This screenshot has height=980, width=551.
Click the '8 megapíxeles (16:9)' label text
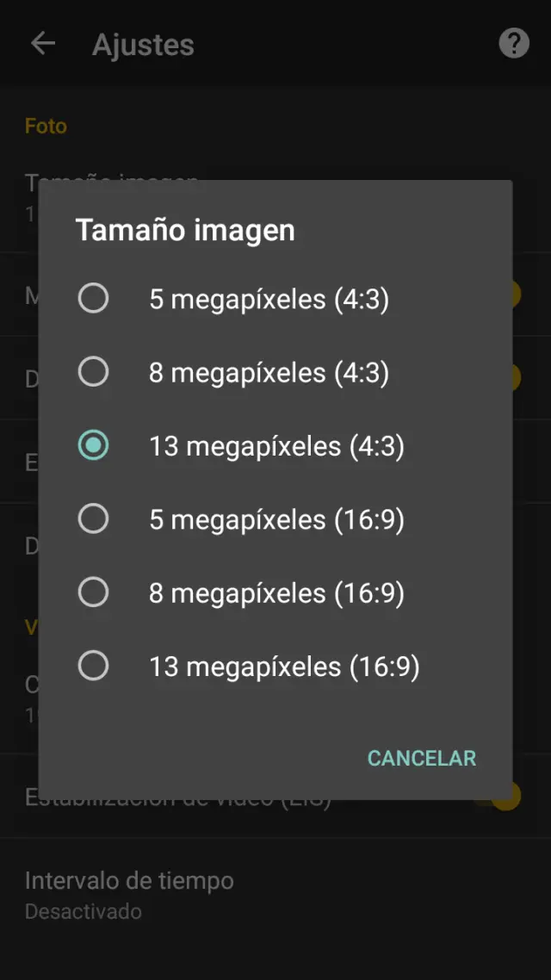pyautogui.click(x=276, y=593)
